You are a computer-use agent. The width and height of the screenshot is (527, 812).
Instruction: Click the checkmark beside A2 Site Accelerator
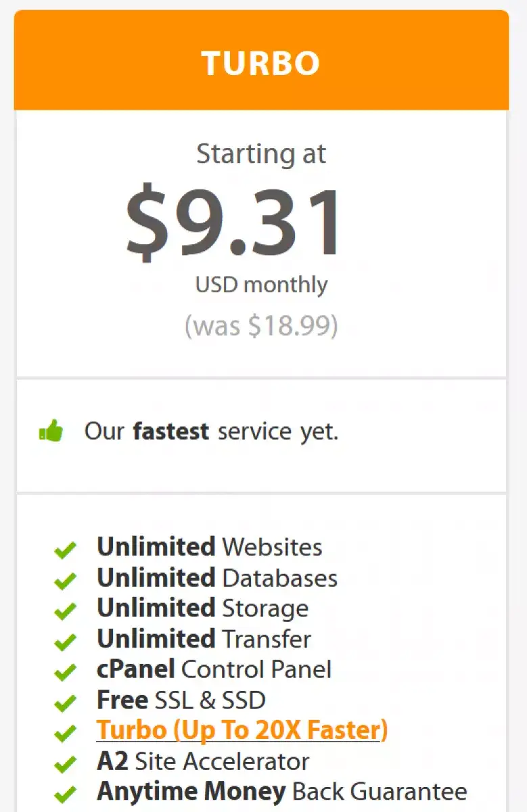pyautogui.click(x=65, y=764)
